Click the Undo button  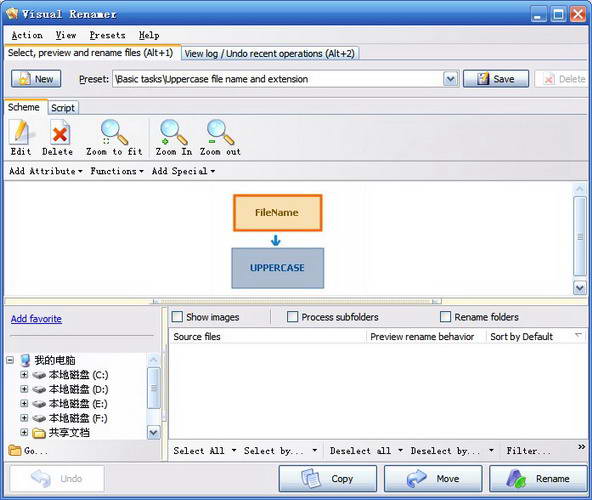57,478
